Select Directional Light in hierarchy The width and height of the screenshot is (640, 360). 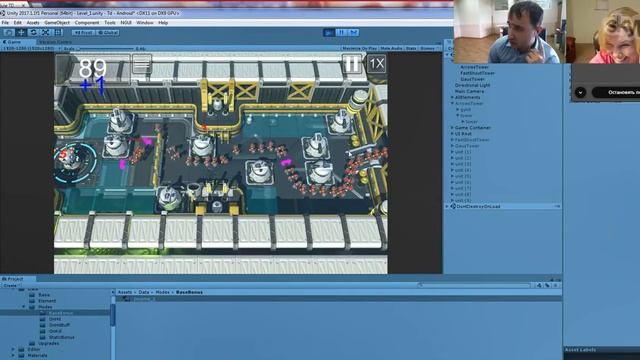tap(472, 85)
